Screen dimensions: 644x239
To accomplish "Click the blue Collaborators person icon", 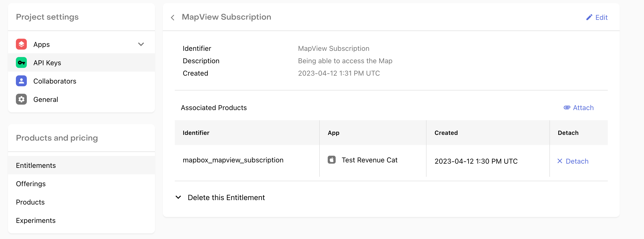I will coord(21,81).
